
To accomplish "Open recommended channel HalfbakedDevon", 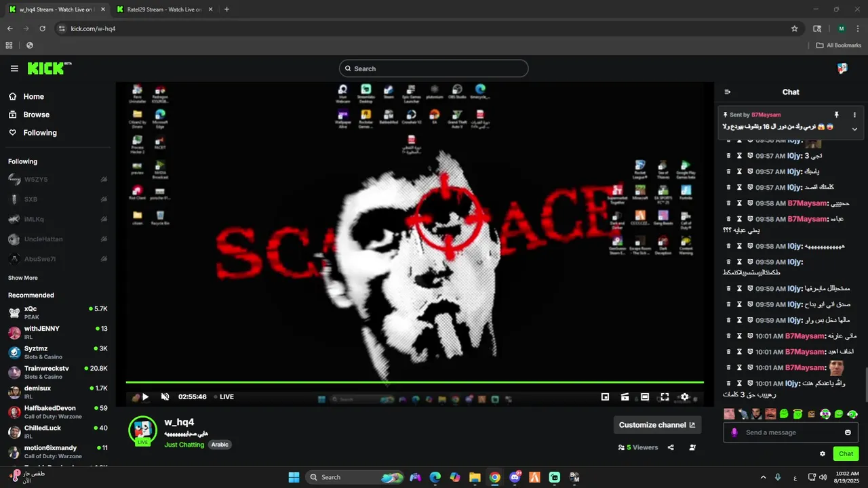I will tap(58, 412).
